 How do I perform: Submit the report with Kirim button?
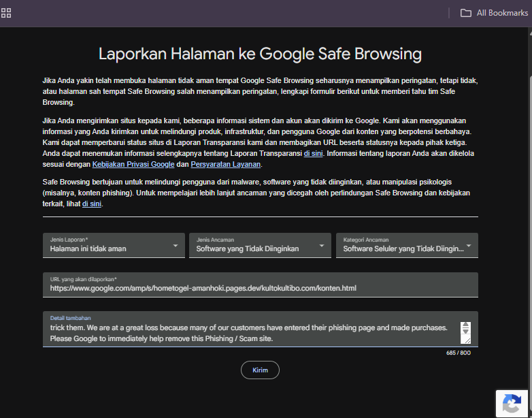(x=260, y=370)
